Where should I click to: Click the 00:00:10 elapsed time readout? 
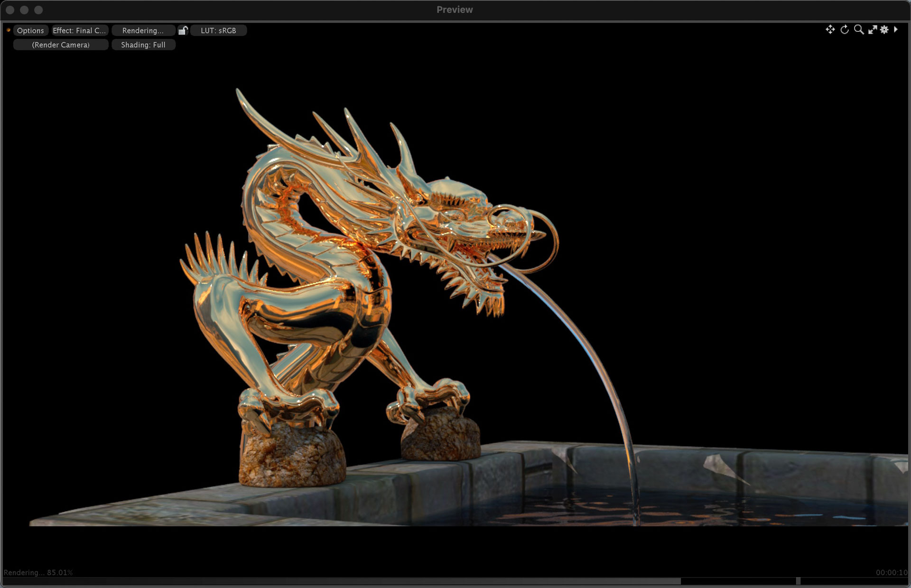891,572
